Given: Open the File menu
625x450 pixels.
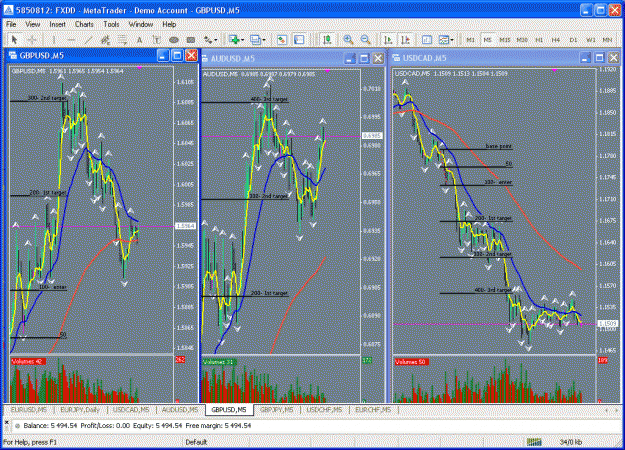Looking at the screenshot, I should (x=11, y=24).
